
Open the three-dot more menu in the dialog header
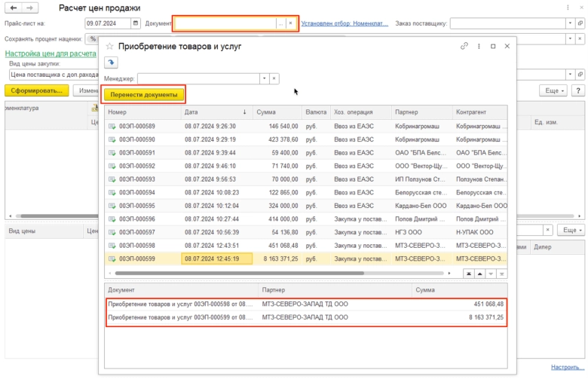[x=479, y=47]
